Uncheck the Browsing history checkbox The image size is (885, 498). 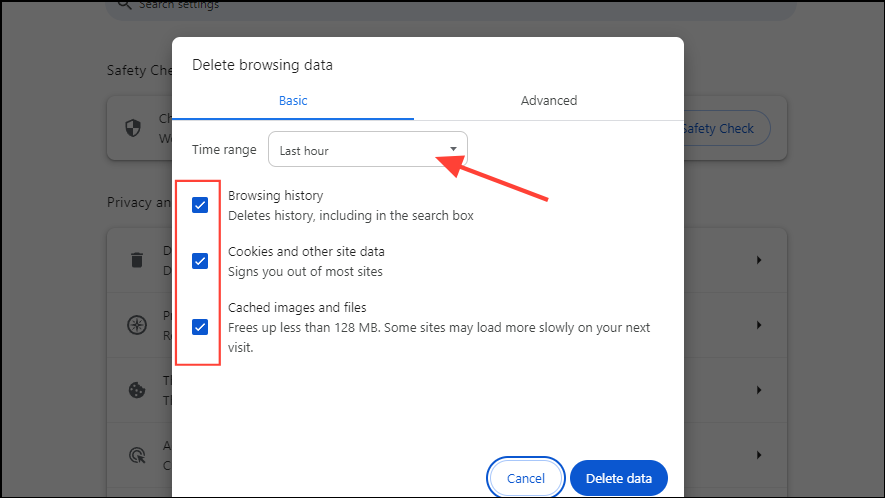(200, 205)
